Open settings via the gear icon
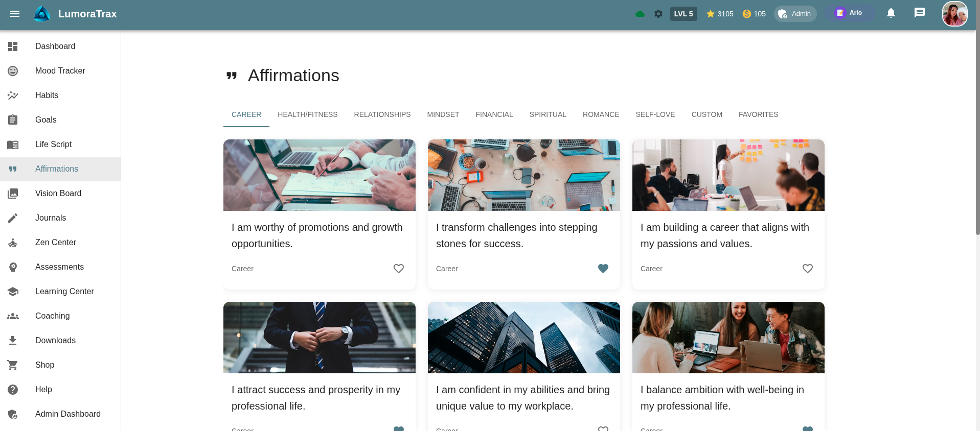980x431 pixels. pos(658,14)
